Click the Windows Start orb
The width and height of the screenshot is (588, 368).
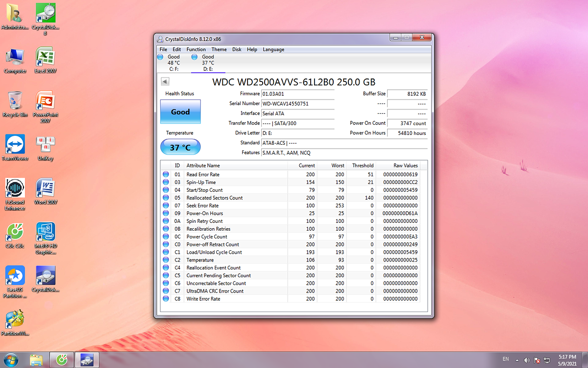pos(12,360)
